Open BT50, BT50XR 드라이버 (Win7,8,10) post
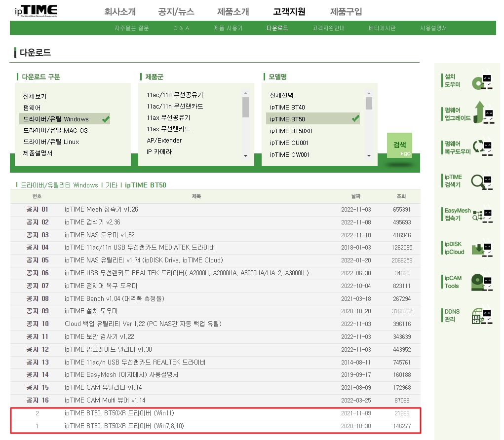Screen dimensions: 504x440 (124, 426)
